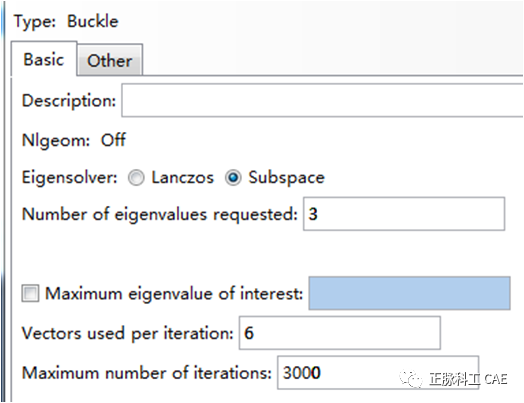
Task: Click the Maximum eigenvalue of interest label text
Action: tap(174, 293)
